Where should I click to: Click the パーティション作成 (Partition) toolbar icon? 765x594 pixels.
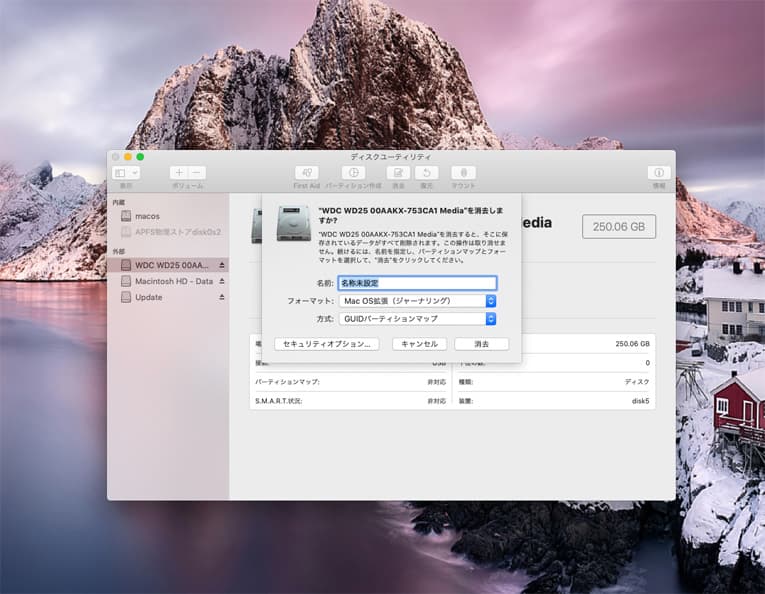[353, 173]
